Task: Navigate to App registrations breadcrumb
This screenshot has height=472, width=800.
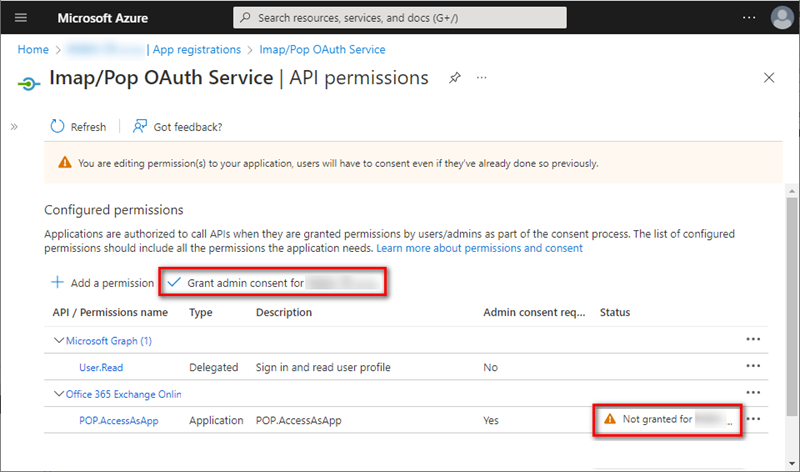Action: click(x=197, y=49)
